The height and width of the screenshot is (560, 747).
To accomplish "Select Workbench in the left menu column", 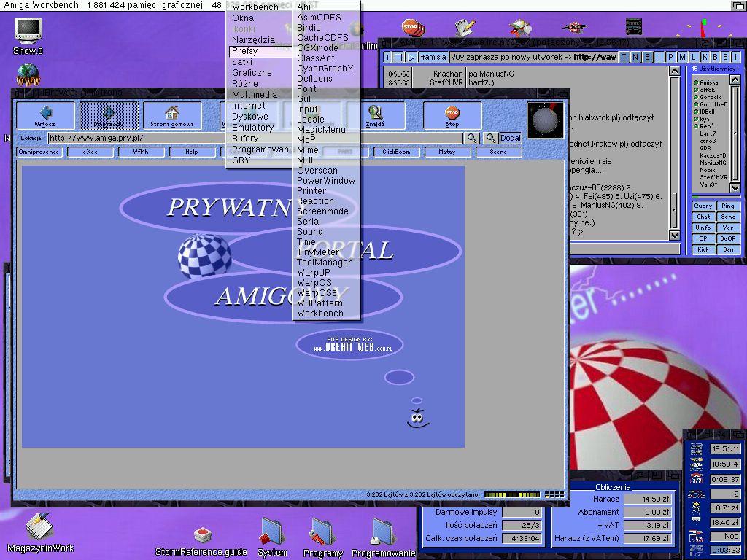I will point(255,7).
